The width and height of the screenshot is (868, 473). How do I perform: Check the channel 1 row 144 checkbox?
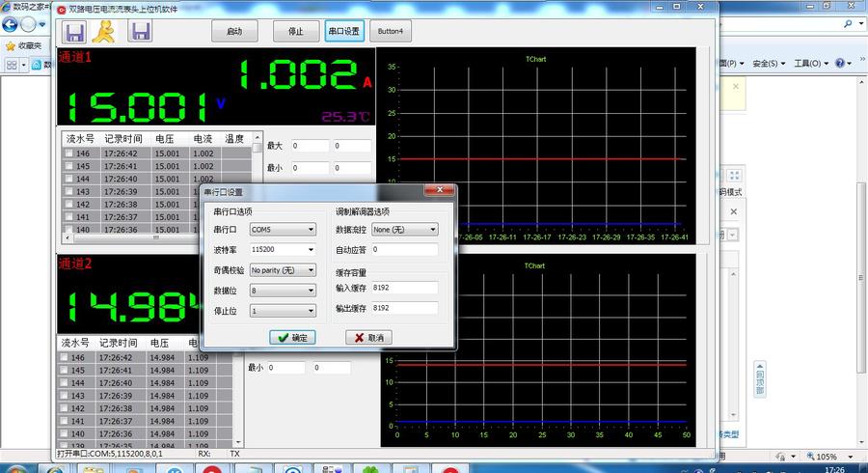click(x=68, y=179)
